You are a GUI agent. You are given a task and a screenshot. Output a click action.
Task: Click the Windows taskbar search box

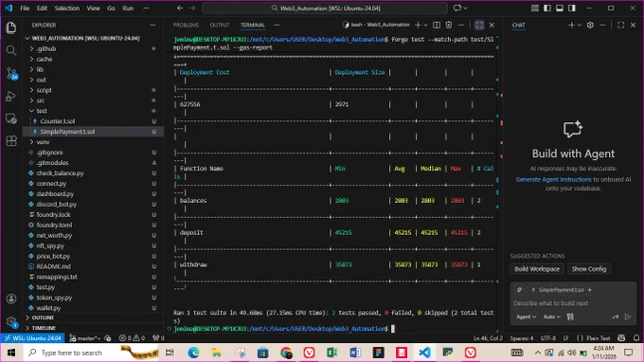pos(90,353)
